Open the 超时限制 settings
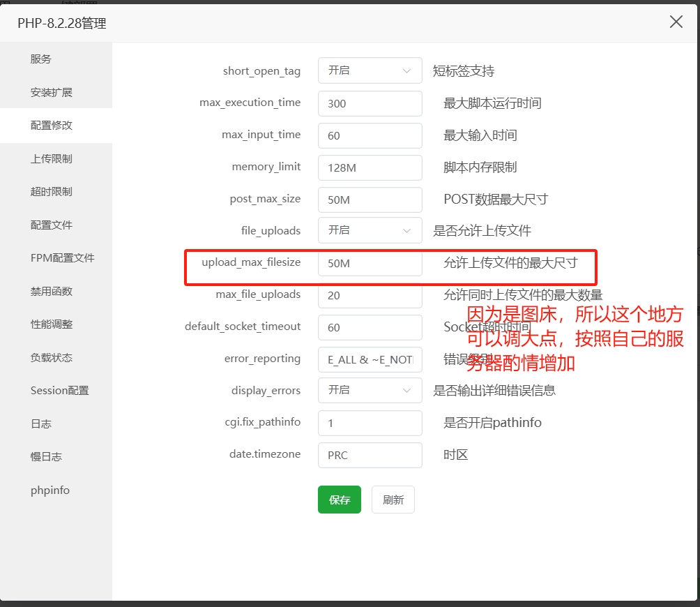Image resolution: width=700 pixels, height=607 pixels. click(49, 191)
